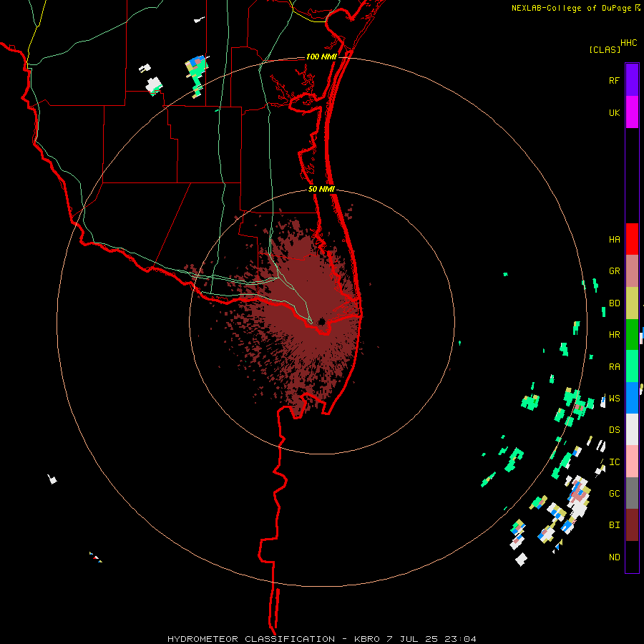Click the RF purple legend swatch
This screenshot has height=644, width=644.
coord(632,80)
